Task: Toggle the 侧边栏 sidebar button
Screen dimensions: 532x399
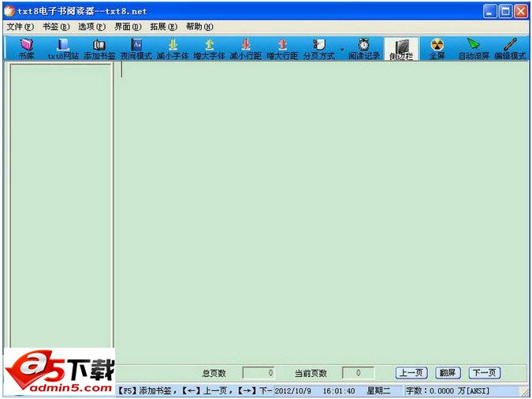Action: tap(401, 49)
